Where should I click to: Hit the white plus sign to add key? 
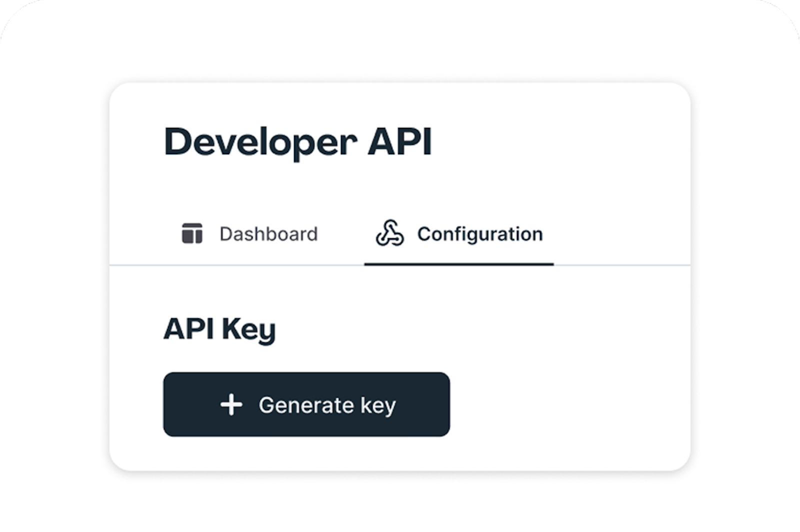click(x=231, y=405)
